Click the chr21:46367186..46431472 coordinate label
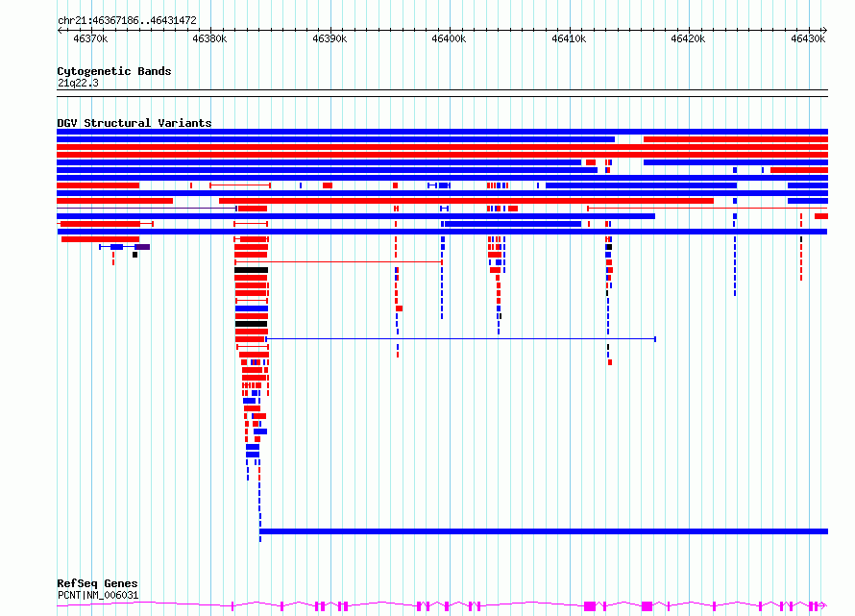Screen dimensions: 855x616 pyautogui.click(x=127, y=21)
